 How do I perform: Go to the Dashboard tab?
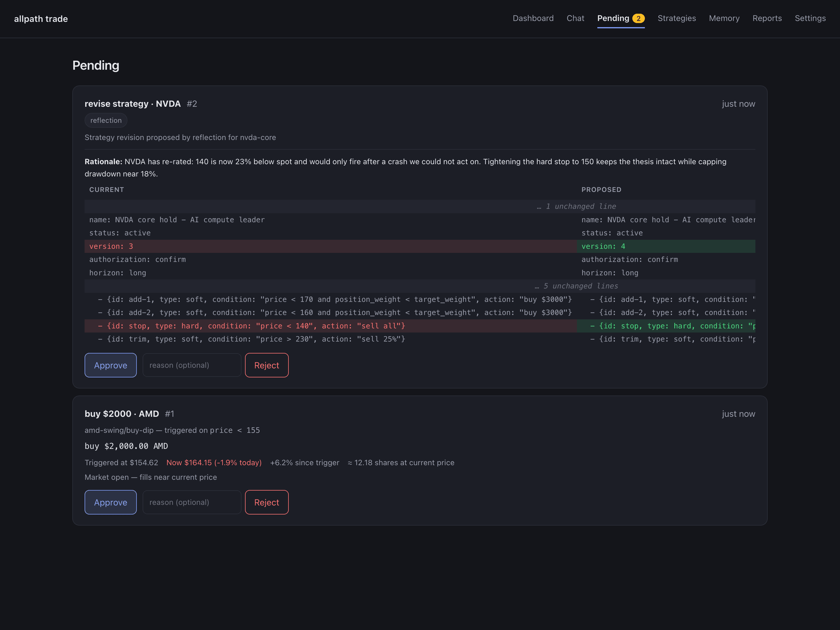533,18
